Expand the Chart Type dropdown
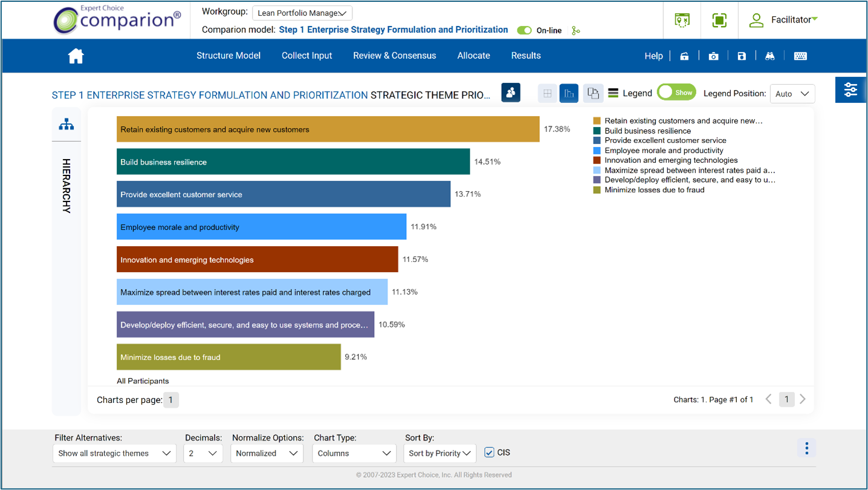 click(354, 452)
